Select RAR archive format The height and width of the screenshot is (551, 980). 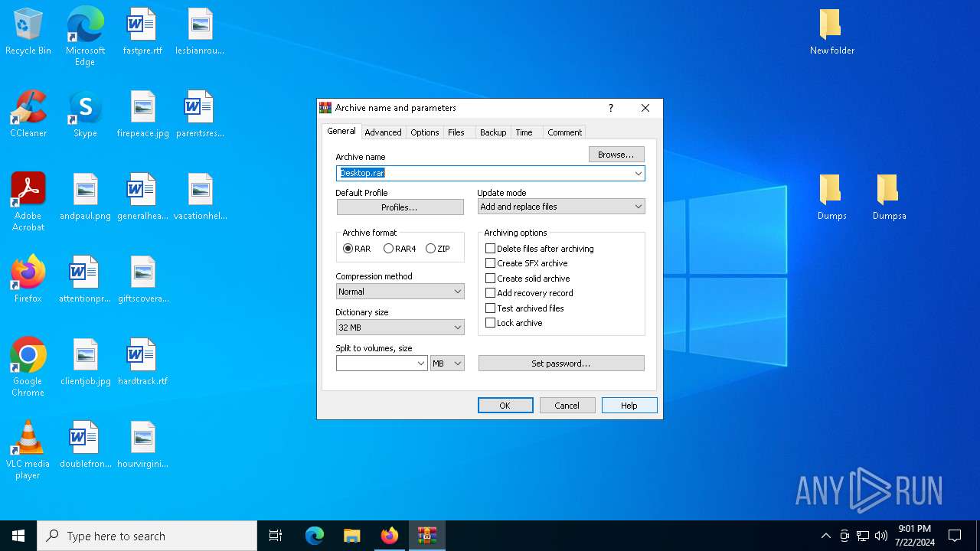point(357,249)
